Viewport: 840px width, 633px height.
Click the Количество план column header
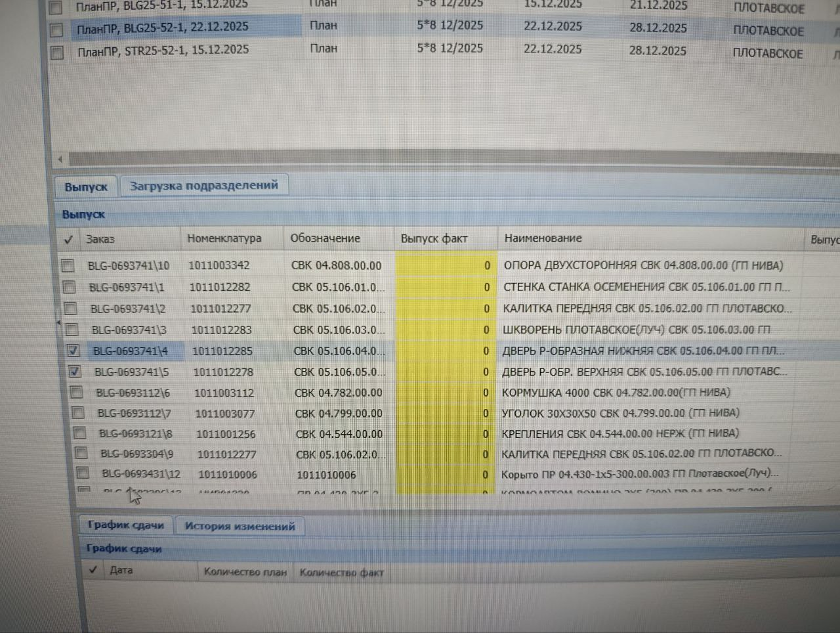coord(245,572)
